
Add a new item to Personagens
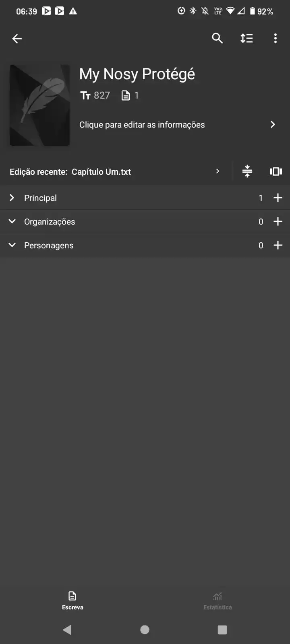coord(278,245)
